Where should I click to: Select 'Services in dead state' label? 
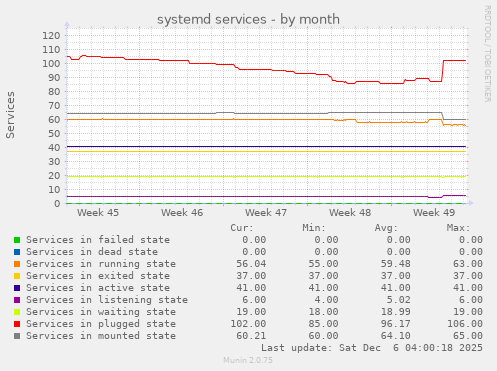92,252
